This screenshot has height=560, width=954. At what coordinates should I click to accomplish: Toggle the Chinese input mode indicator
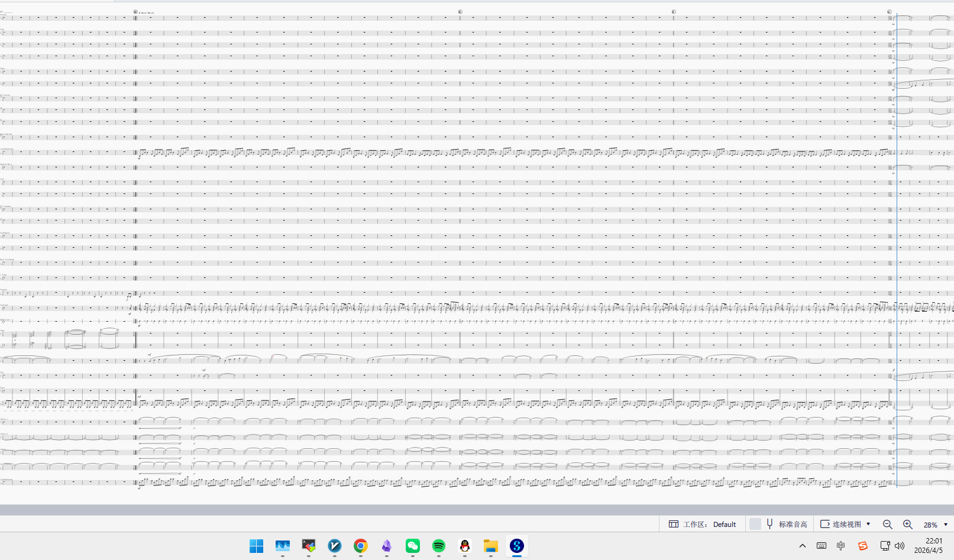point(841,546)
